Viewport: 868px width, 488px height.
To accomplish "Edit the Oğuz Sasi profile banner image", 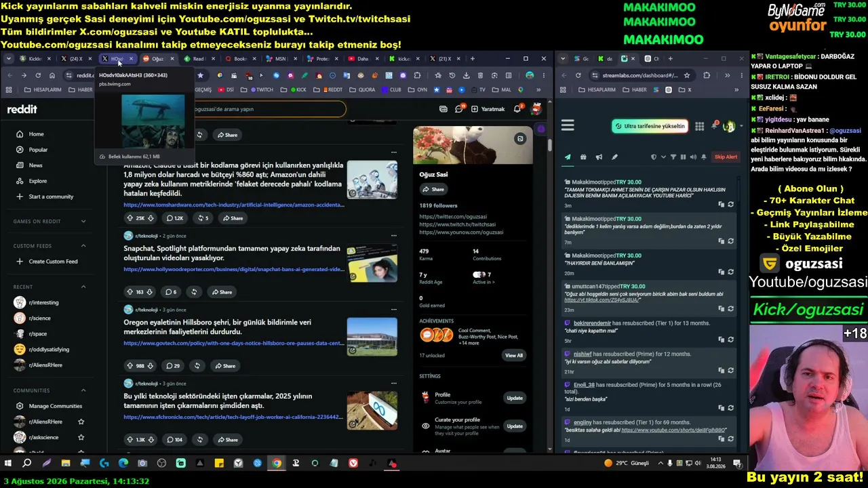I will point(520,139).
